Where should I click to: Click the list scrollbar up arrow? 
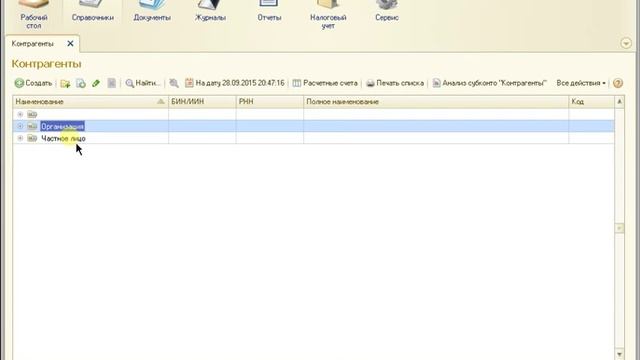pos(620,102)
